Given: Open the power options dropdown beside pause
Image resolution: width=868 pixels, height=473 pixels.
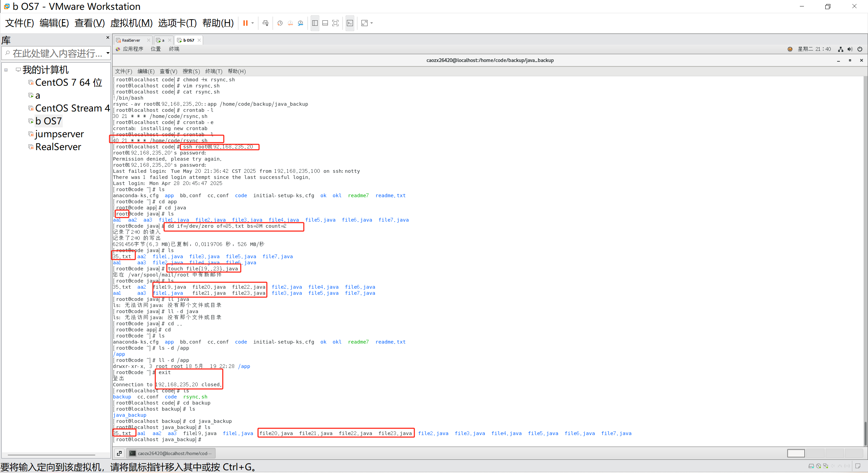Looking at the screenshot, I should coord(253,23).
